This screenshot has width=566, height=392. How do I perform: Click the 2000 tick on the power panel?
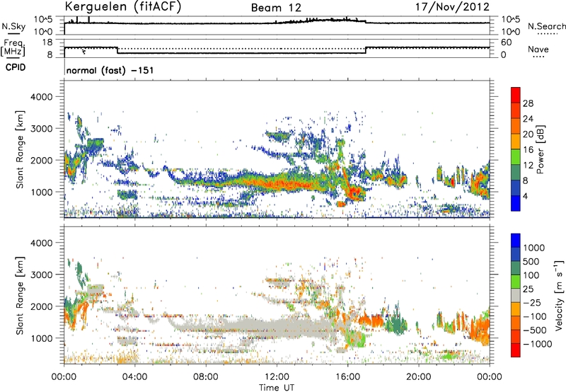pyautogui.click(x=41, y=160)
